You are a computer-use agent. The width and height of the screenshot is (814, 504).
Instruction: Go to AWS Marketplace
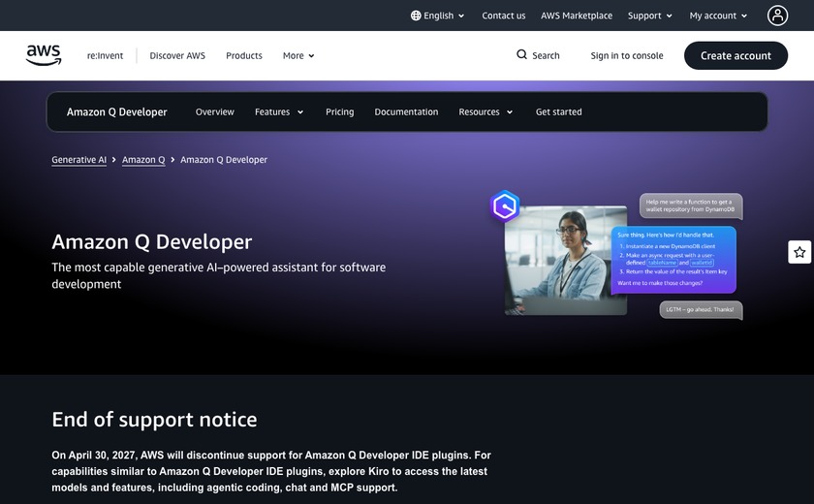coord(577,16)
